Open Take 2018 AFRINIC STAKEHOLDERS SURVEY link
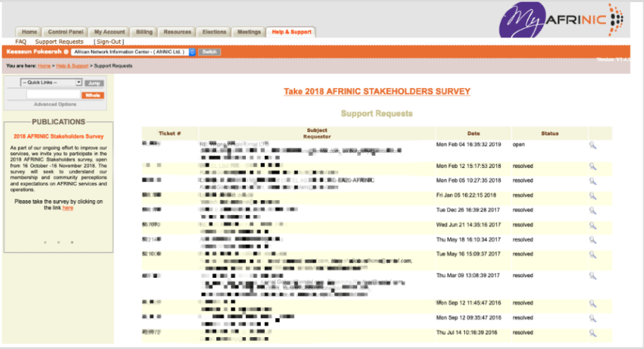 [377, 91]
